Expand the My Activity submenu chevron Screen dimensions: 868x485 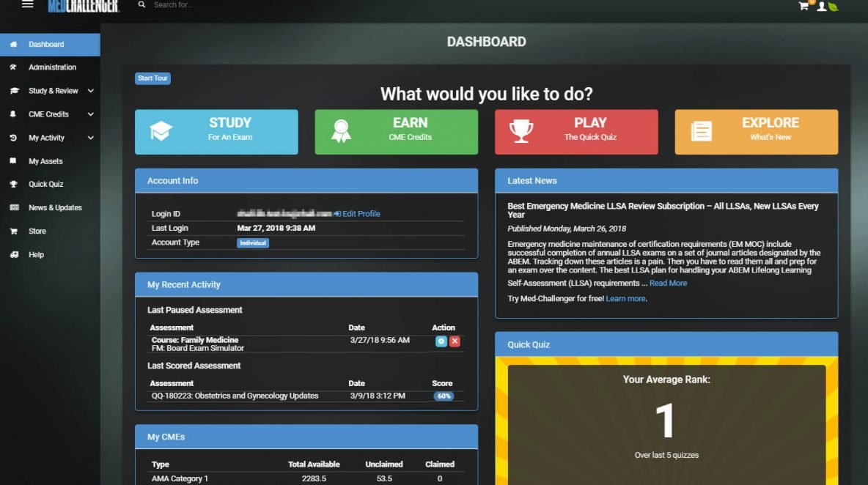coord(90,138)
